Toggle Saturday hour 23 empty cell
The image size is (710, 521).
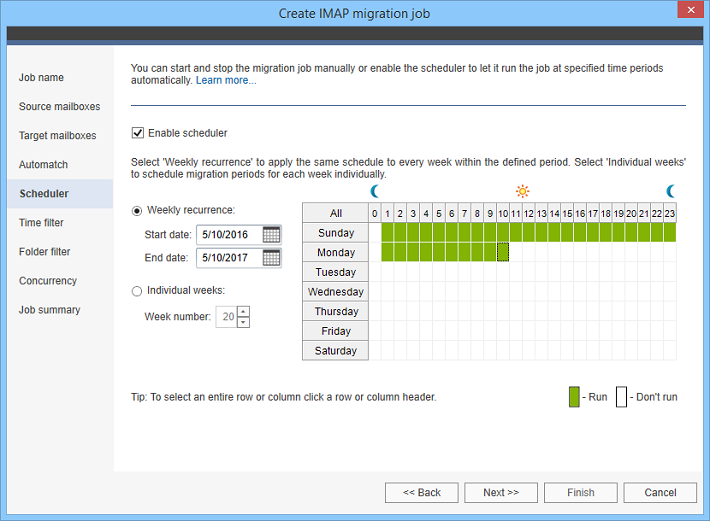[x=670, y=350]
